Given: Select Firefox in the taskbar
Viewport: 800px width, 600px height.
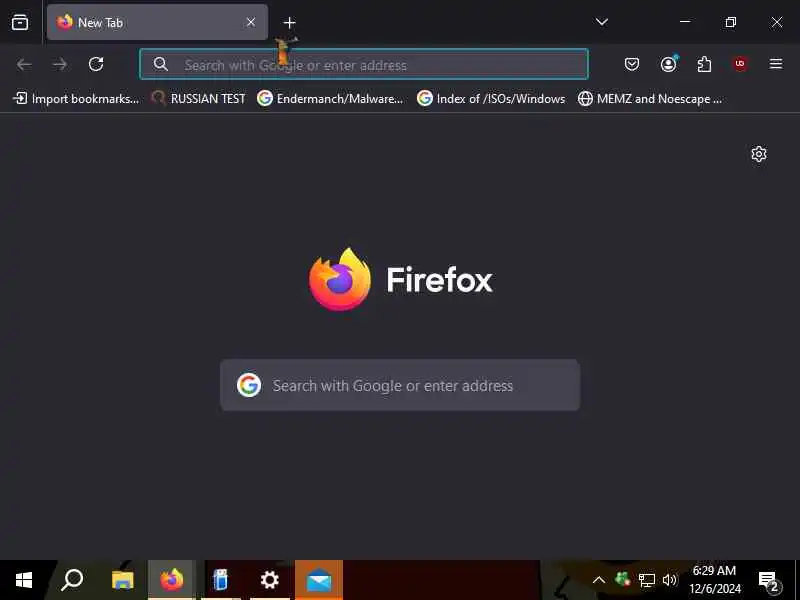Looking at the screenshot, I should [x=171, y=580].
